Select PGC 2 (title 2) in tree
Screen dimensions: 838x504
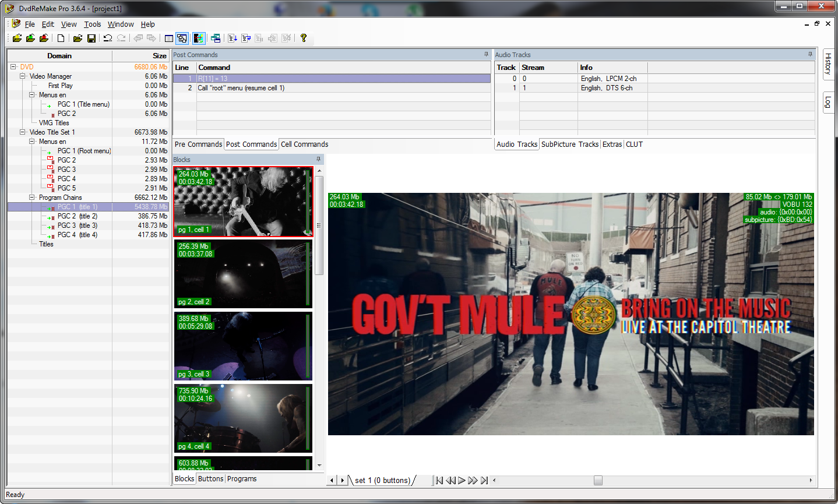[x=77, y=216]
